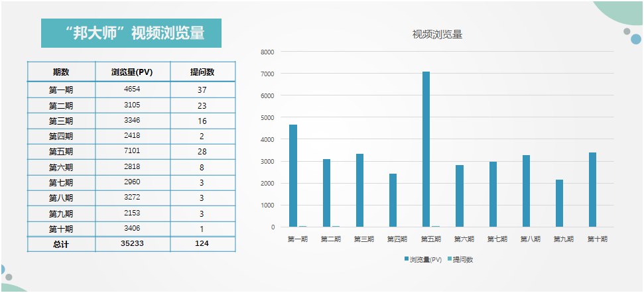The height and width of the screenshot is (293, 644).
Task: Select the 浏览量(PV) column header
Action: pyautogui.click(x=133, y=72)
